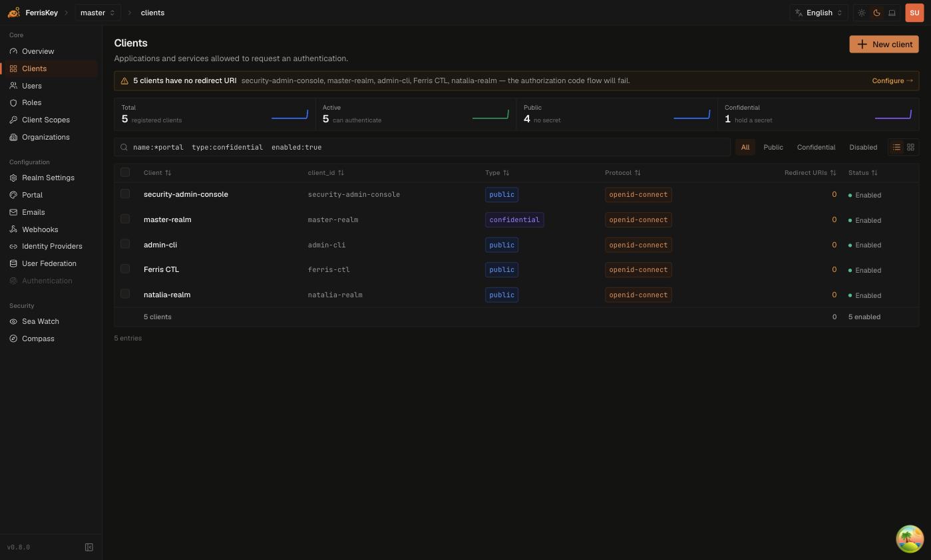The height and width of the screenshot is (560, 931).
Task: Sort by Status column arrows
Action: tap(874, 173)
